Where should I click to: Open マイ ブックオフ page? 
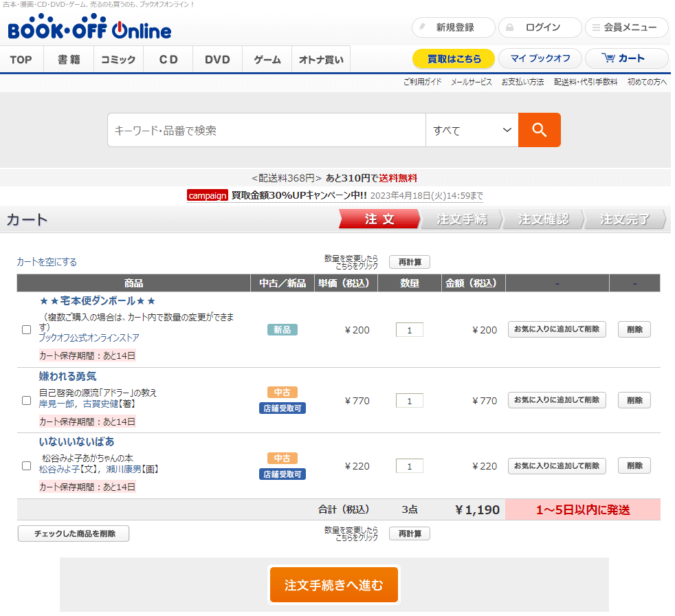[x=540, y=58]
